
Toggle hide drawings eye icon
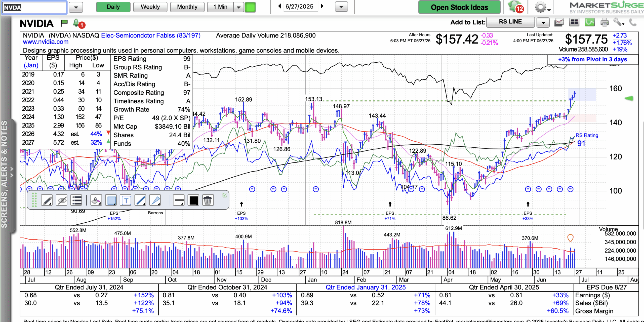pos(62,200)
